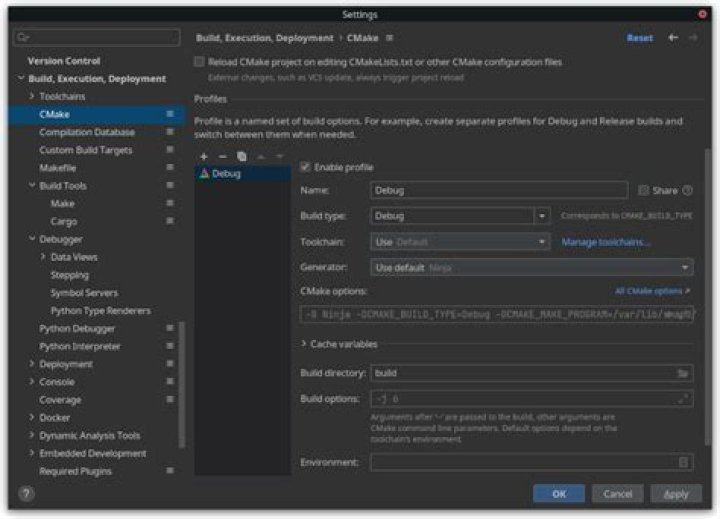The width and height of the screenshot is (720, 519).
Task: Click the right panel vertical scrollbar
Action: 708,296
